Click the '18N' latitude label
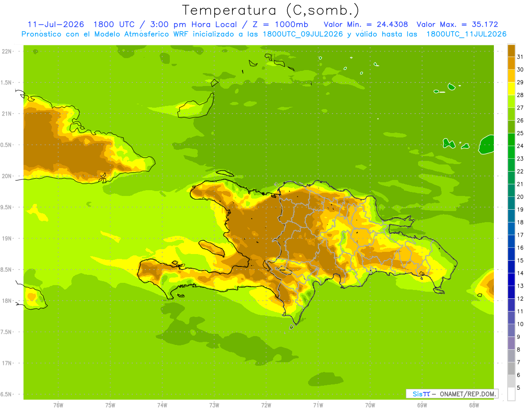 [8, 301]
